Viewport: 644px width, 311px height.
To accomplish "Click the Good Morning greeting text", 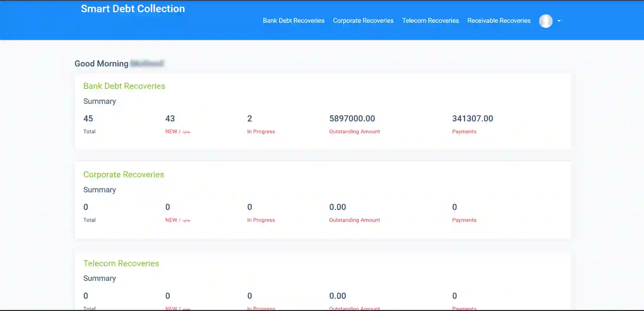I will pos(102,63).
